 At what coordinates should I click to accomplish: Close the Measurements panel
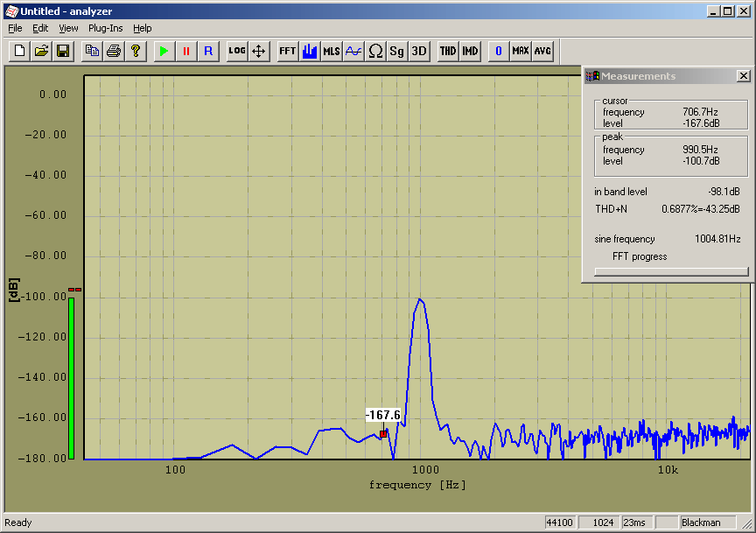pos(743,76)
